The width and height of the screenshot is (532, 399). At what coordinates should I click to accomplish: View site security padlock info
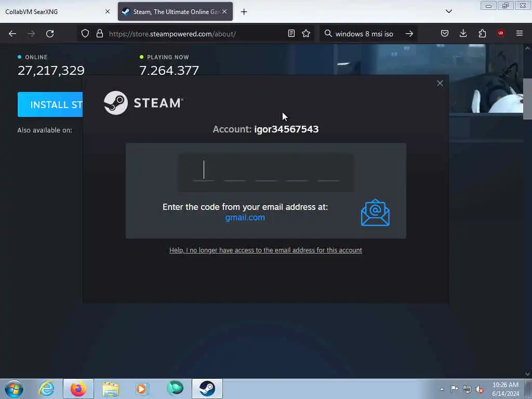(x=99, y=33)
